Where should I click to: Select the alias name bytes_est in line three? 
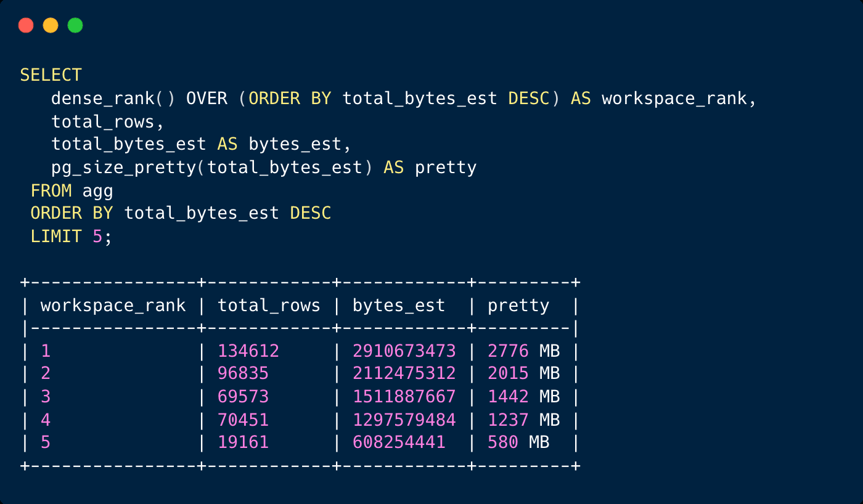coord(298,144)
